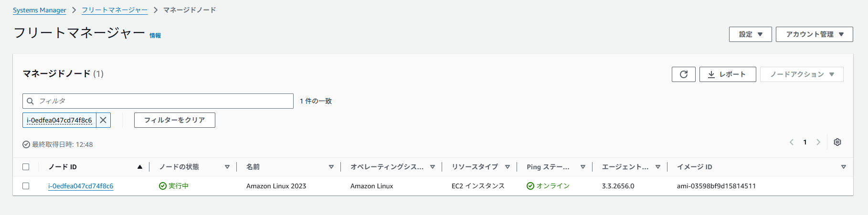Expand the アカウント管理 dropdown

point(814,34)
